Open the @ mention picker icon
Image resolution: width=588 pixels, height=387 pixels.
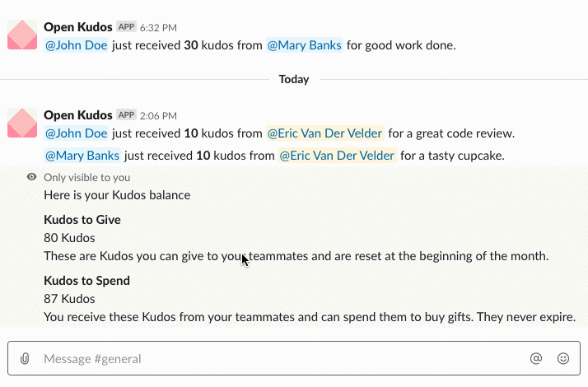point(536,358)
